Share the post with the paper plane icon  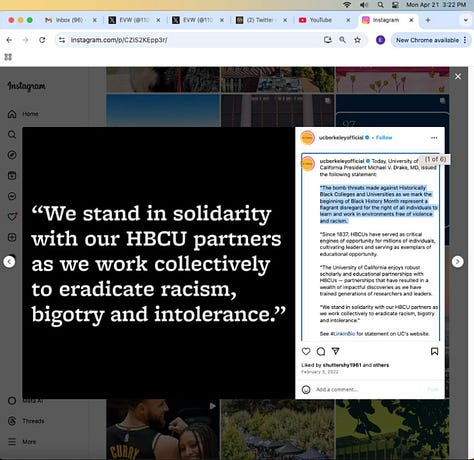[x=336, y=351]
